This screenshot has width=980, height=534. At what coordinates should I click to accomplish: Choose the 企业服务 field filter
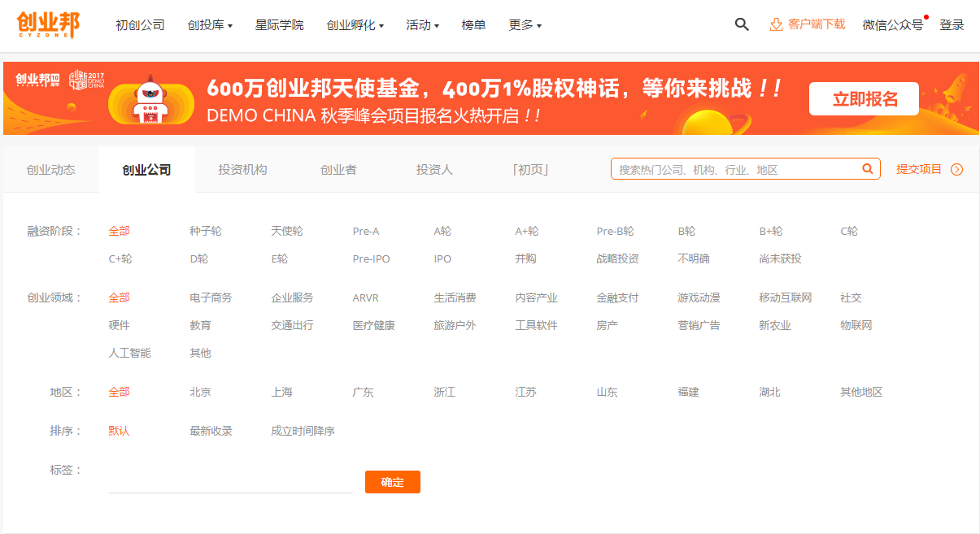click(x=292, y=297)
